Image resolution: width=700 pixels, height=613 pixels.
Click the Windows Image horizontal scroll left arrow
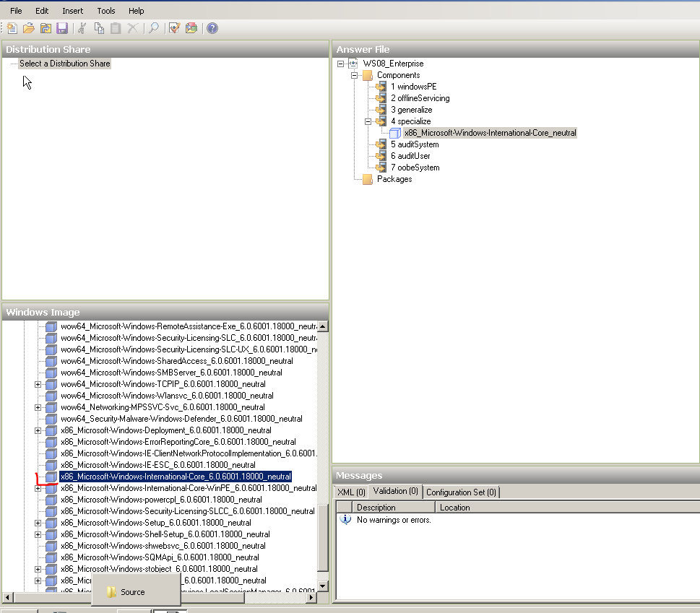pos(8,597)
